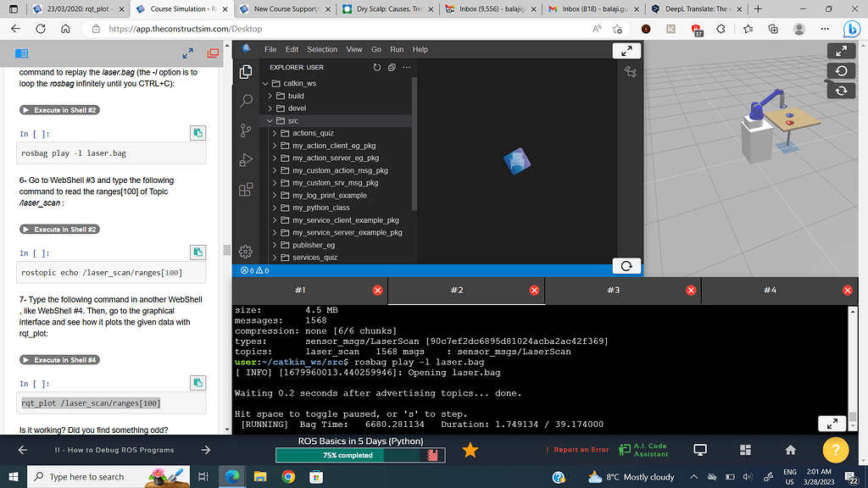This screenshot has width=868, height=488.
Task: Copy the rosbag play code cell
Action: (198, 133)
